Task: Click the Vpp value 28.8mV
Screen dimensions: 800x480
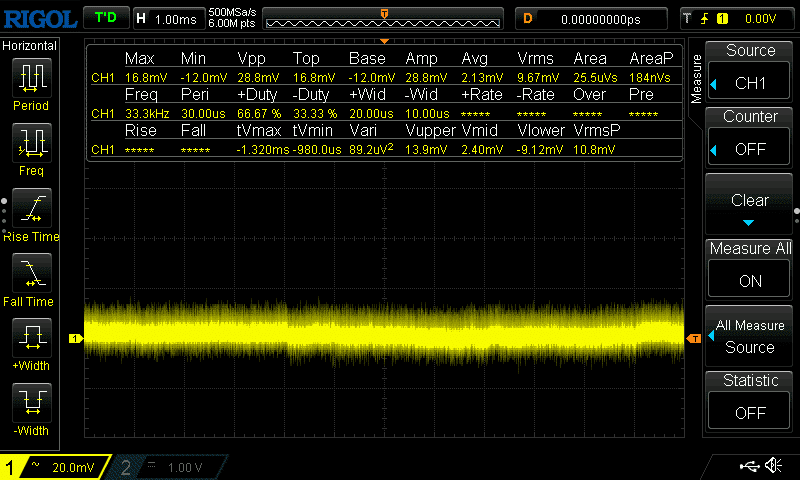Action: pos(258,78)
